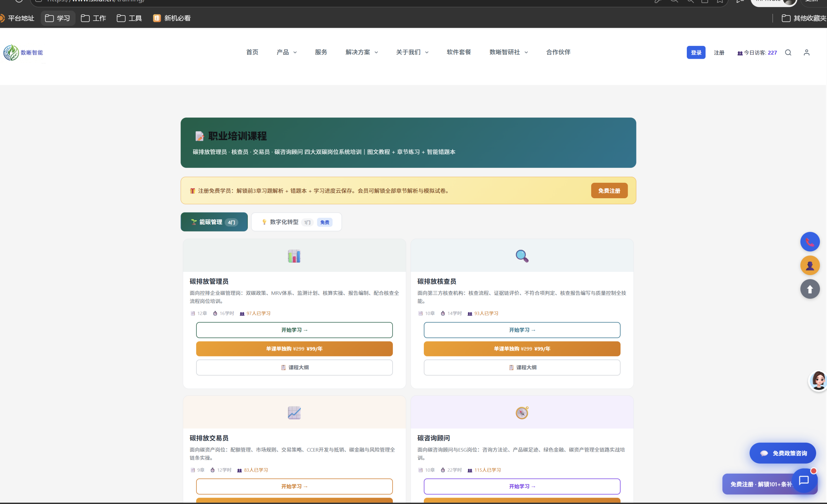Screen dimensions: 827x504
Task: Click the line chart icon on 碳排放交易员 card
Action: pos(294,413)
